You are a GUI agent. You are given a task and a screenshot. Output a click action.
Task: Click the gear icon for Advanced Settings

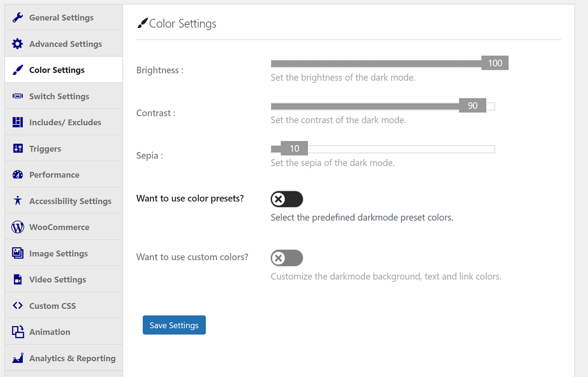[17, 43]
